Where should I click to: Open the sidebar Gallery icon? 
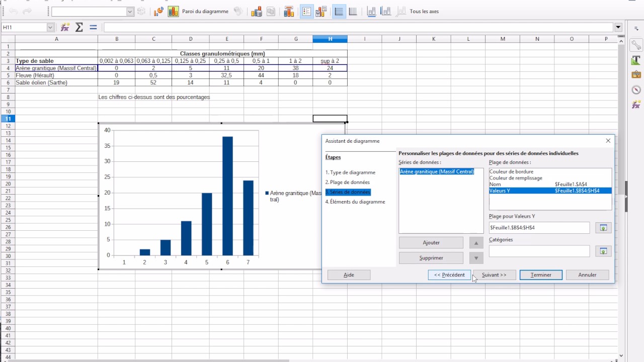636,75
